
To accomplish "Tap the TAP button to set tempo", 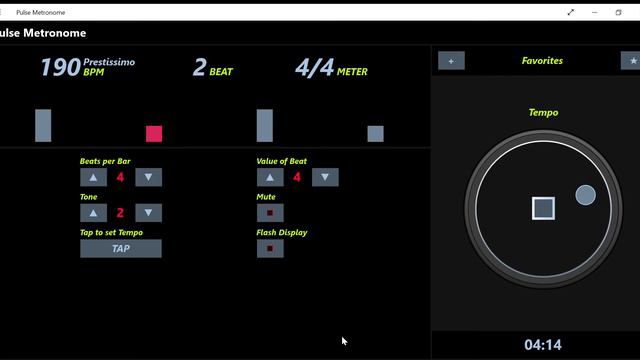I will pos(121,249).
